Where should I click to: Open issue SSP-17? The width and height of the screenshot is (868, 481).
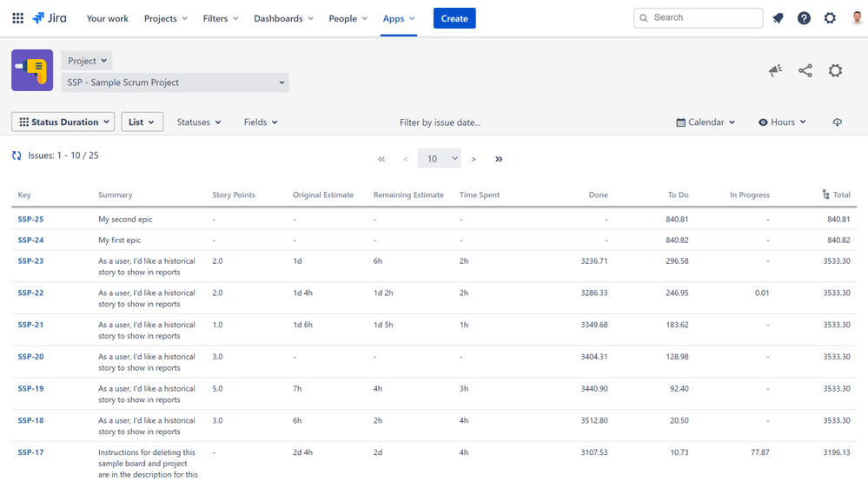click(30, 453)
